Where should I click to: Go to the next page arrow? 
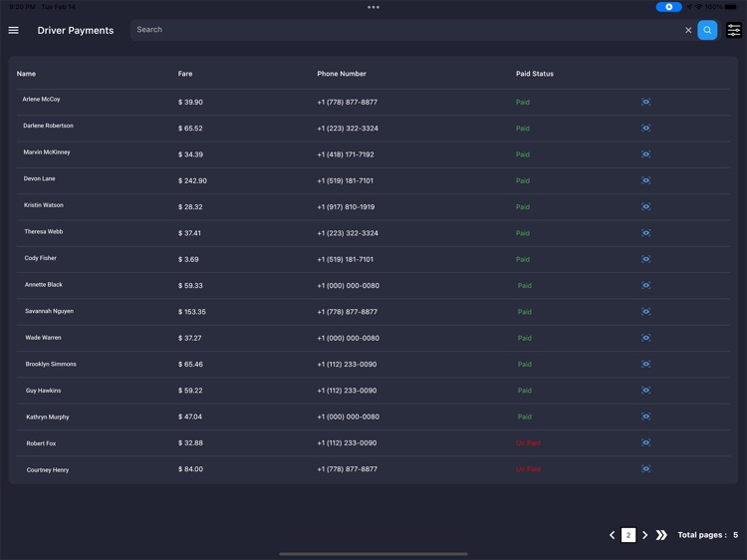(x=644, y=535)
